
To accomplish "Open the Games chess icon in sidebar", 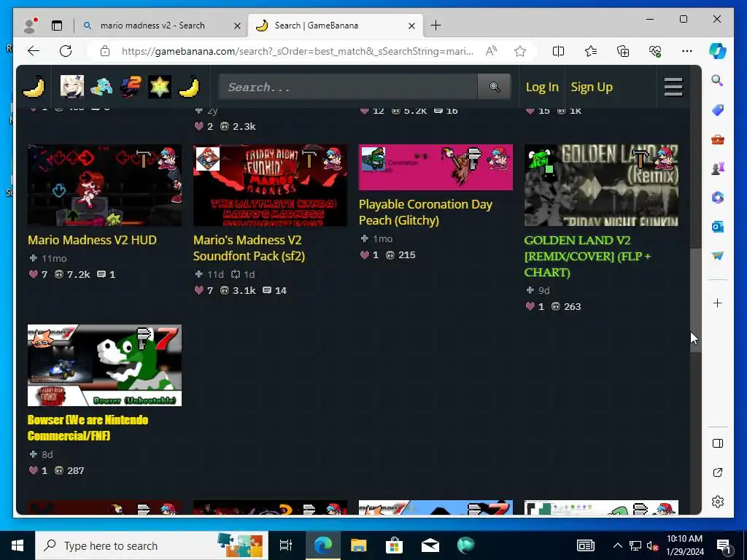I will point(718,168).
